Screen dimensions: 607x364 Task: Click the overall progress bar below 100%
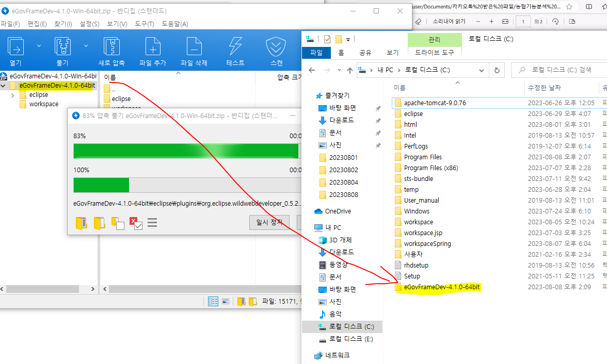pos(187,185)
